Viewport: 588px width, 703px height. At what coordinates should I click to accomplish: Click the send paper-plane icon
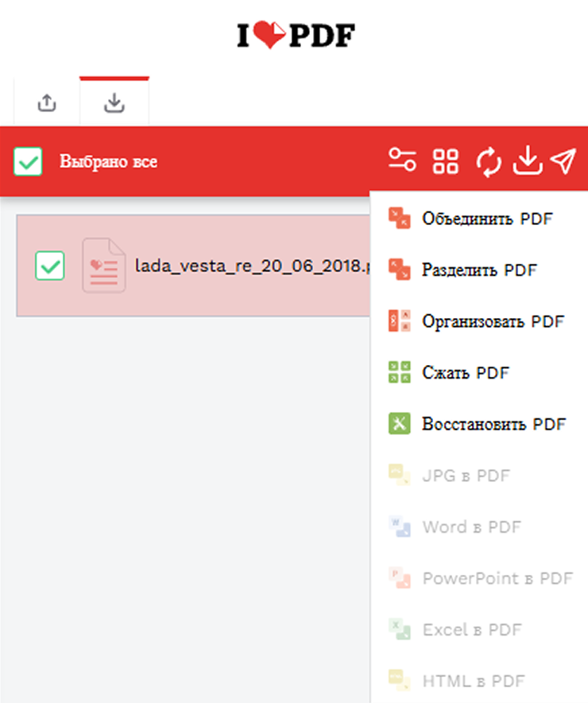pos(563,161)
